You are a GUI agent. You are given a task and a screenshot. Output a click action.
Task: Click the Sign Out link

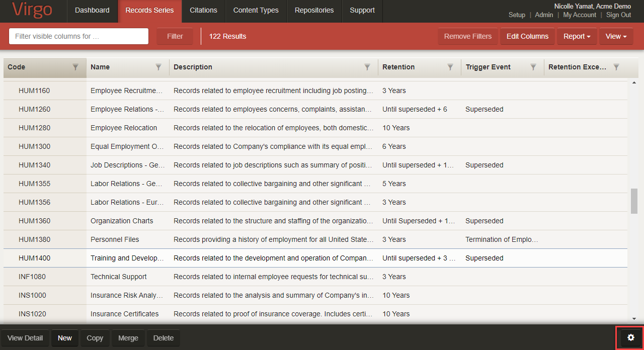618,15
